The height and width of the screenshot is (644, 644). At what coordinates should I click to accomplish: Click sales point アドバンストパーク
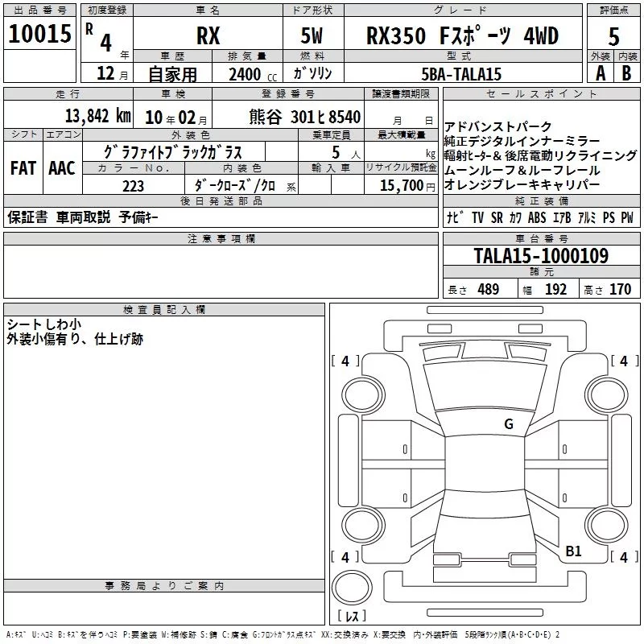(x=497, y=126)
